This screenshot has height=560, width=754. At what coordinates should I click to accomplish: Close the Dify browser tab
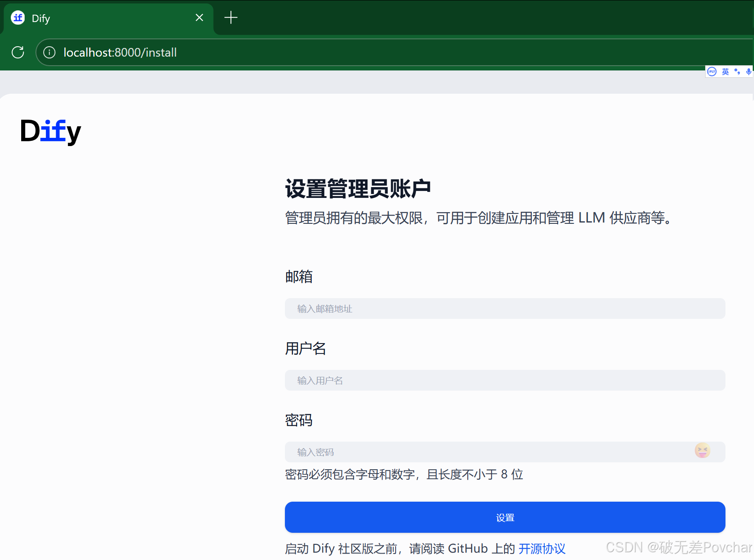point(199,18)
